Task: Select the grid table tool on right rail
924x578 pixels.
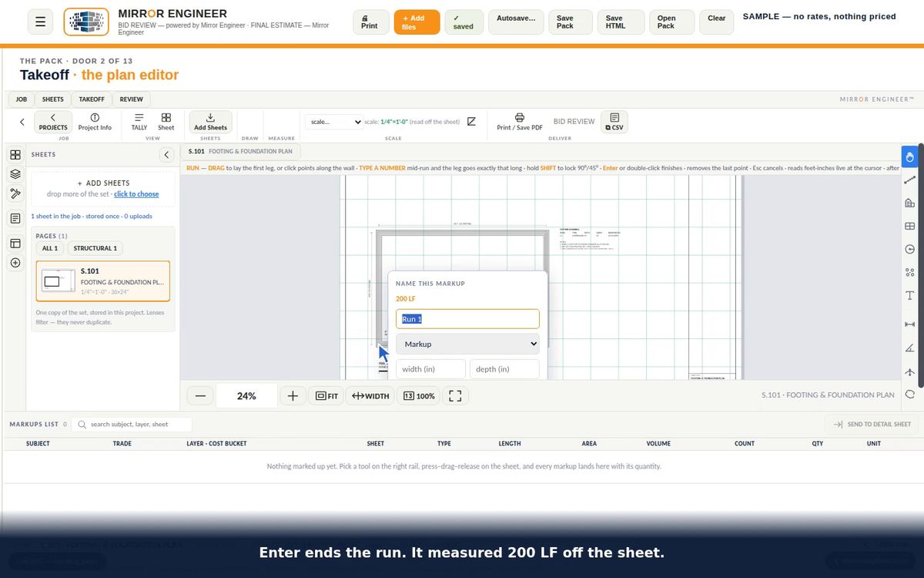Action: tap(909, 227)
